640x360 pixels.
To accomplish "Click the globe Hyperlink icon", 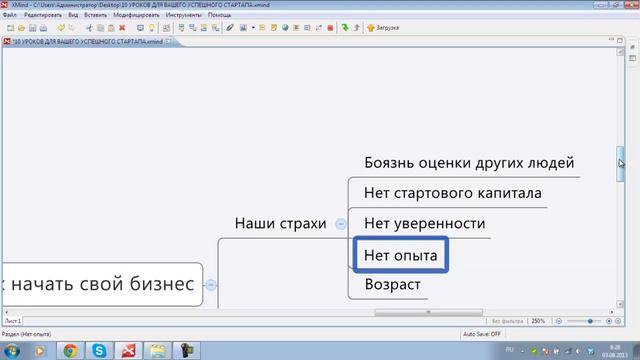I will 285,28.
